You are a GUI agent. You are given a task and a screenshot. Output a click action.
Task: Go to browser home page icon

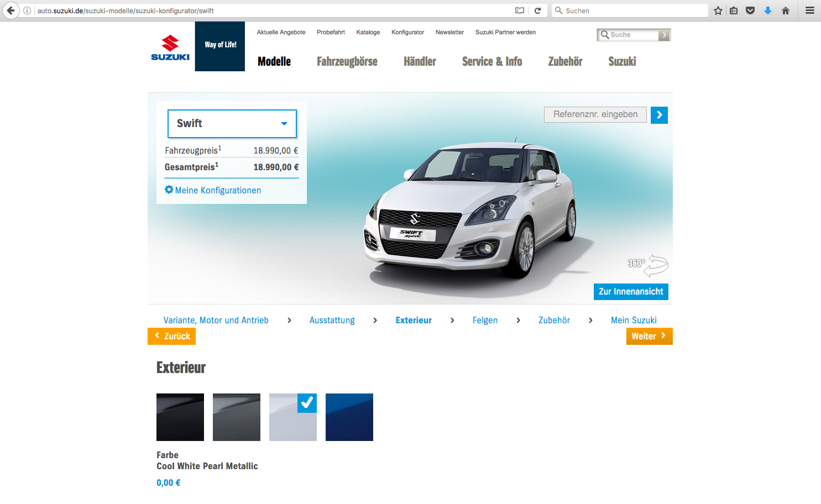tap(786, 11)
